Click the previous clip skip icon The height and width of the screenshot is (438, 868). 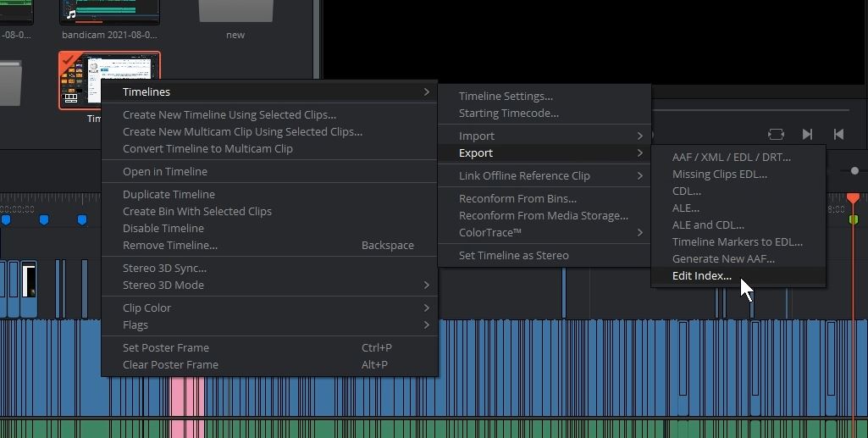tap(838, 134)
